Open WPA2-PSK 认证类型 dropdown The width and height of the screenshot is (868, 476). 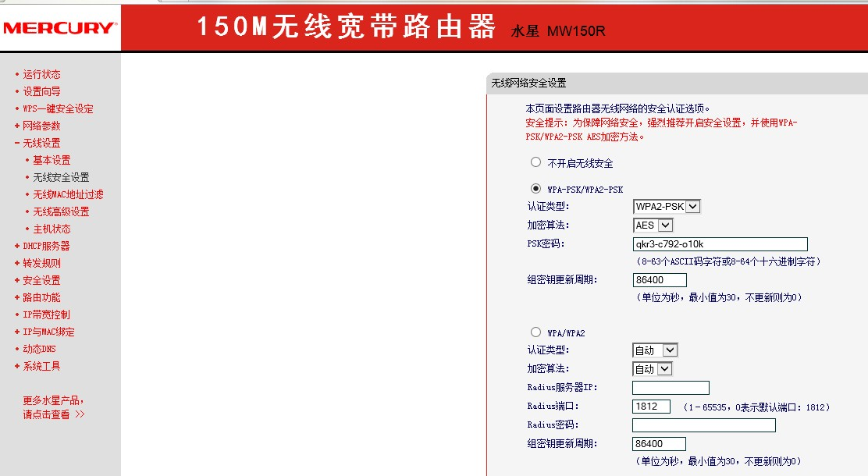(667, 207)
